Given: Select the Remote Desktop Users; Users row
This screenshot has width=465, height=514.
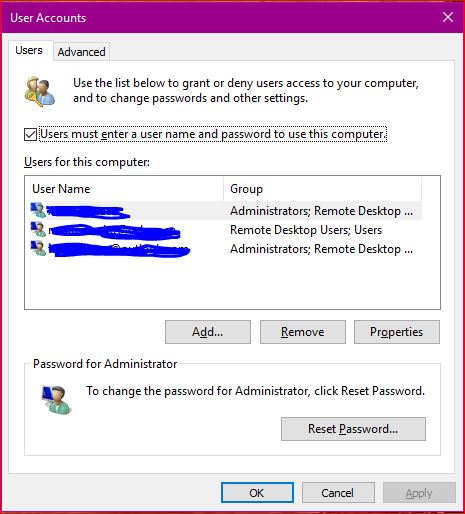Looking at the screenshot, I should pyautogui.click(x=223, y=230).
